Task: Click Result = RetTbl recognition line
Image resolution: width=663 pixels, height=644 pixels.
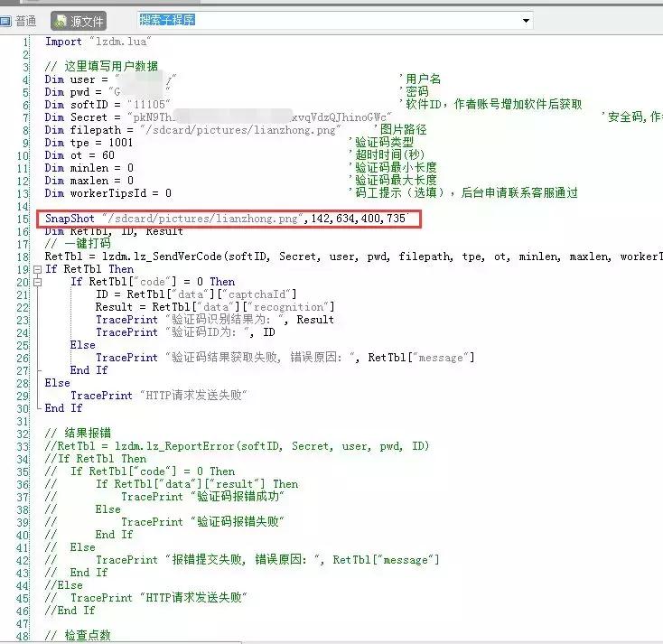Action: [215, 307]
